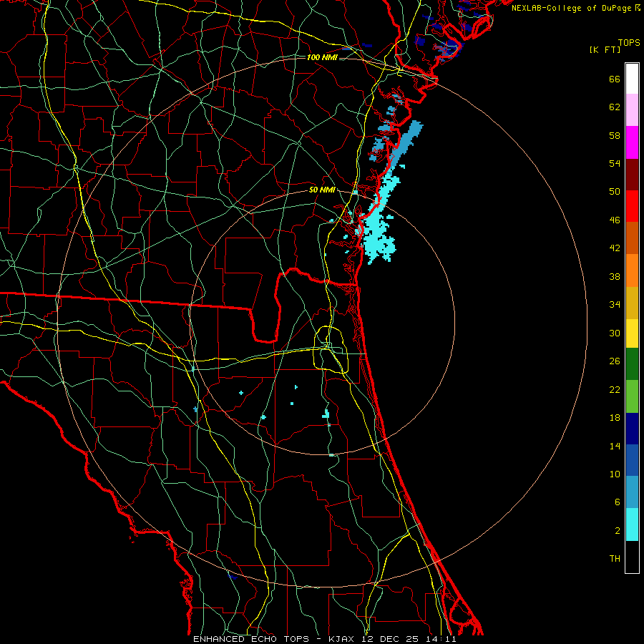The width and height of the screenshot is (644, 644).
Task: Click the legend value 34
Action: pos(615,305)
